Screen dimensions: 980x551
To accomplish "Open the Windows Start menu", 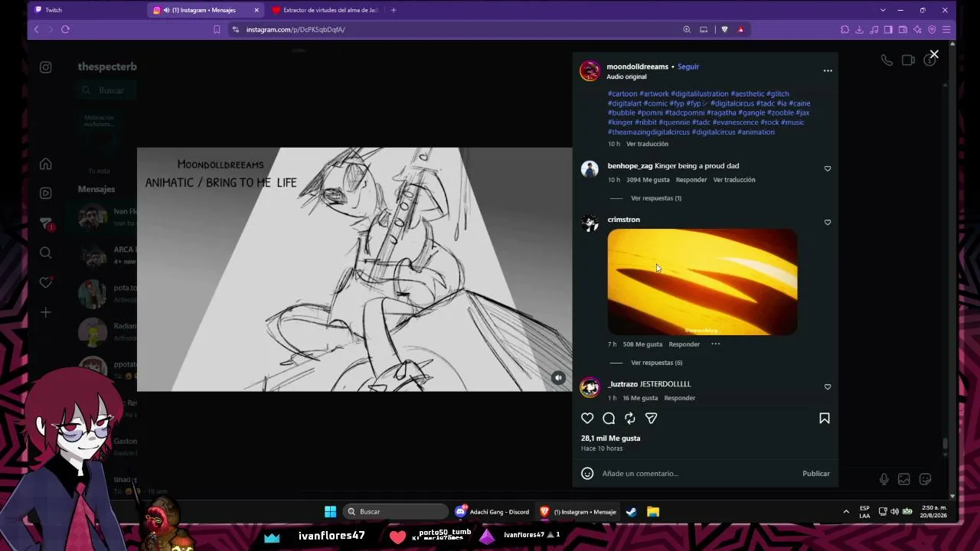I will point(330,512).
